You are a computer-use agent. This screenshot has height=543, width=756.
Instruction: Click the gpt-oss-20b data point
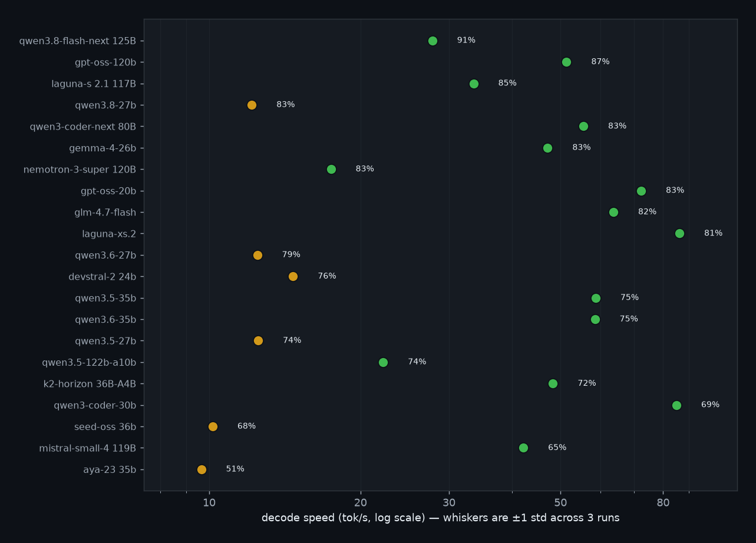tap(641, 191)
